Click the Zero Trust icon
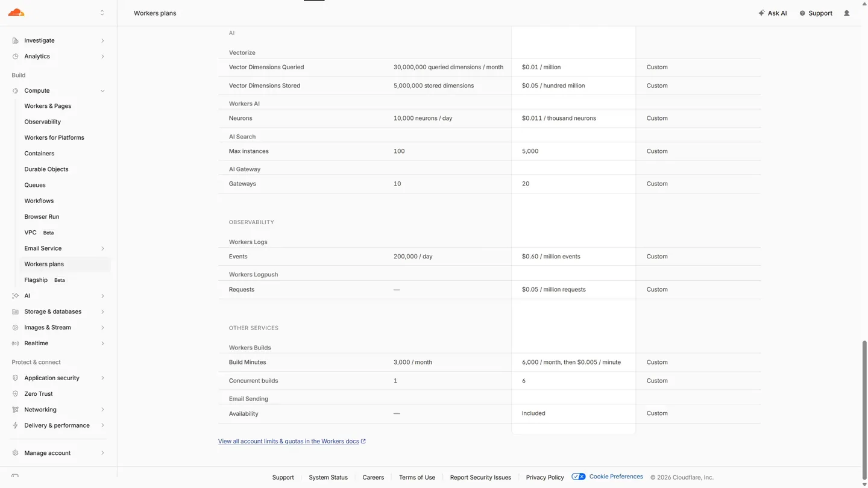The height and width of the screenshot is (488, 868). point(15,393)
